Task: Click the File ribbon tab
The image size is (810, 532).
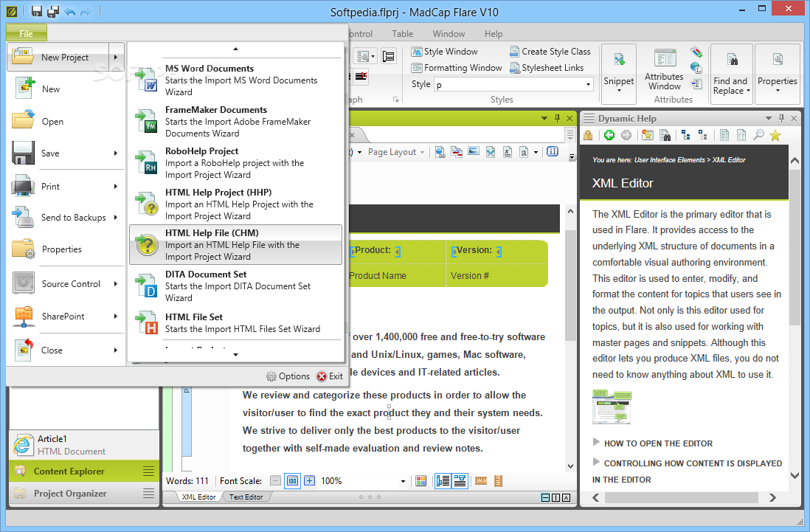Action: 27,34
